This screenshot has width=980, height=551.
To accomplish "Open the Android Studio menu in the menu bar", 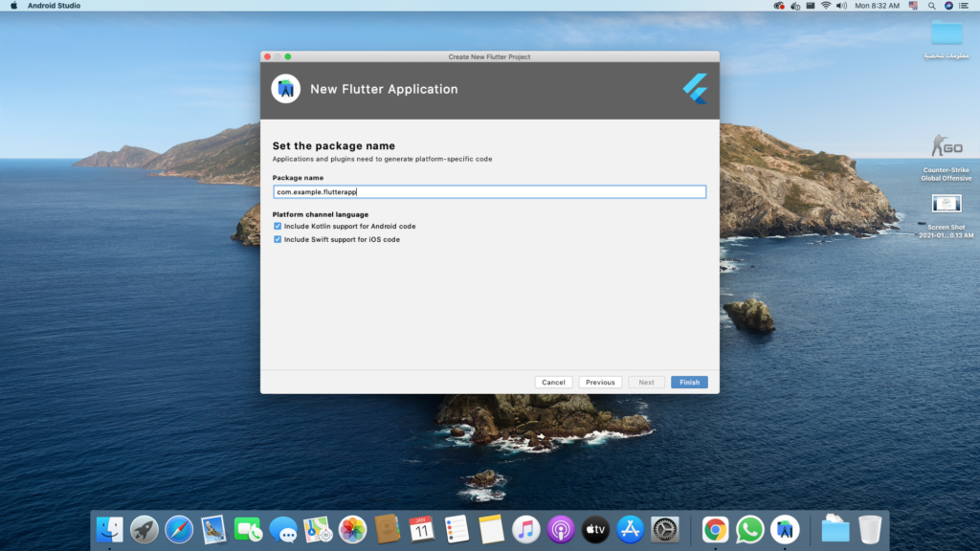I will coord(54,6).
